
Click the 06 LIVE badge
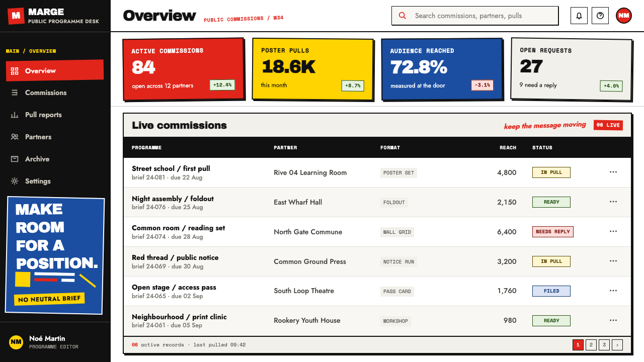click(x=608, y=125)
